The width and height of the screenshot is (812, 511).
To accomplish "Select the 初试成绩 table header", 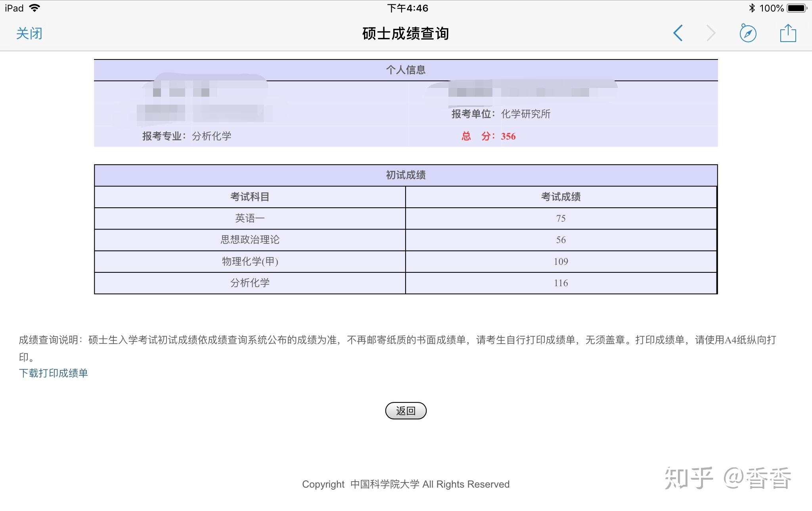I will (x=406, y=175).
